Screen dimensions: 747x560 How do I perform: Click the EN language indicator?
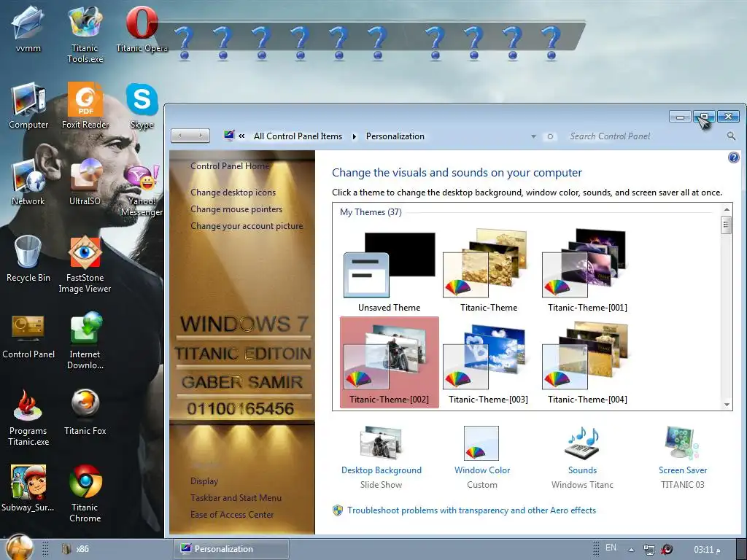pos(611,548)
